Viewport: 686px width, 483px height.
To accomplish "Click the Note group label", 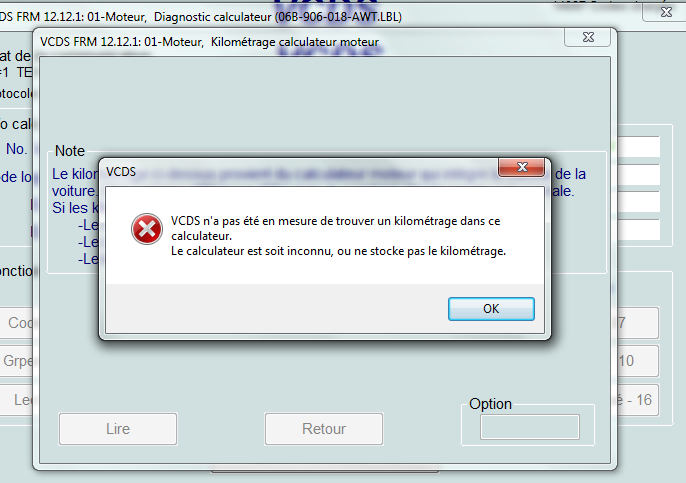I will (x=70, y=151).
